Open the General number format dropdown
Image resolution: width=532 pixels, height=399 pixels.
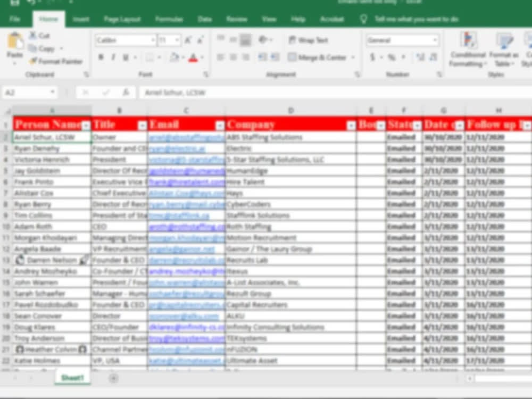435,40
